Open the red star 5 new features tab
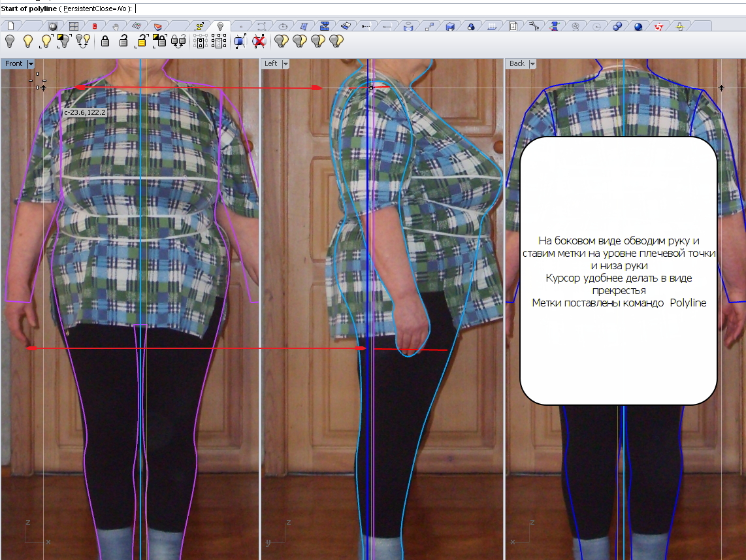 click(x=659, y=26)
